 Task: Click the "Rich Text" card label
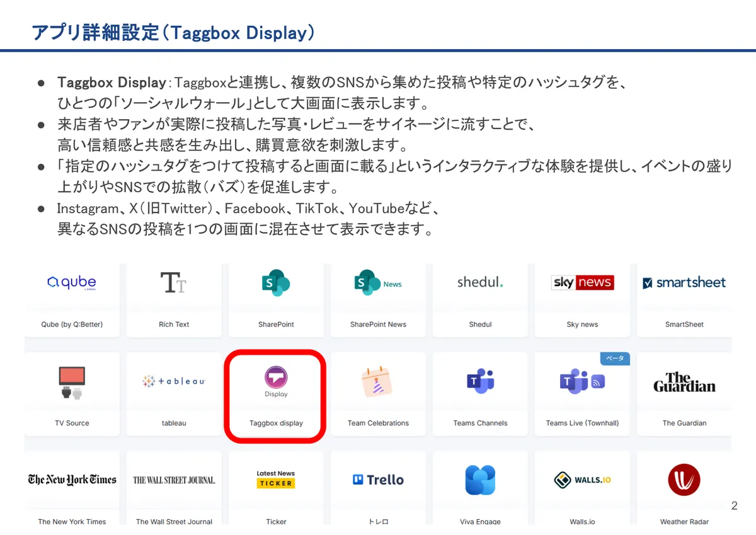pos(174,325)
